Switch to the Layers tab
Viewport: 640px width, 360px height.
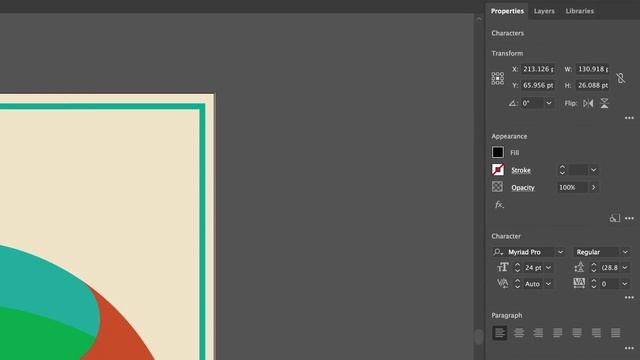[544, 11]
